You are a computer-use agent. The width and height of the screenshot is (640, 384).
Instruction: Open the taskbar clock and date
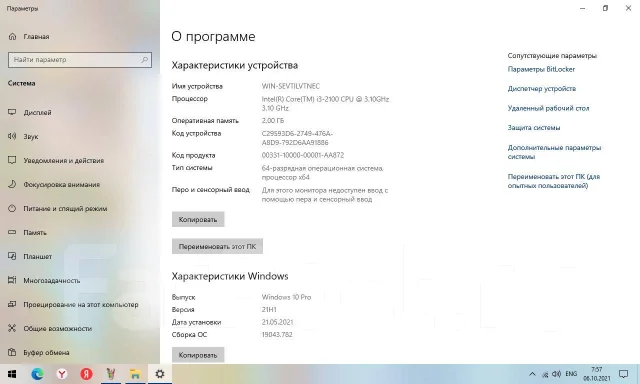(x=597, y=374)
